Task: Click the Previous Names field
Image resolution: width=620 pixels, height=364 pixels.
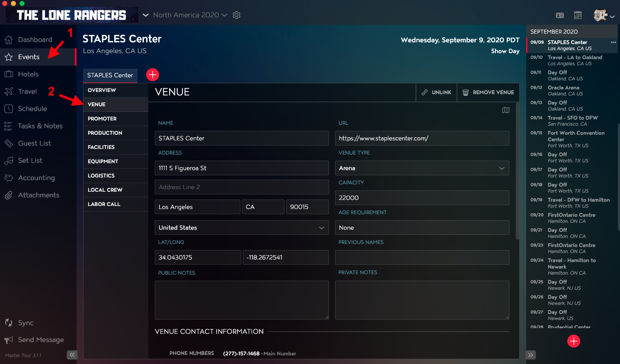Action: click(x=422, y=257)
